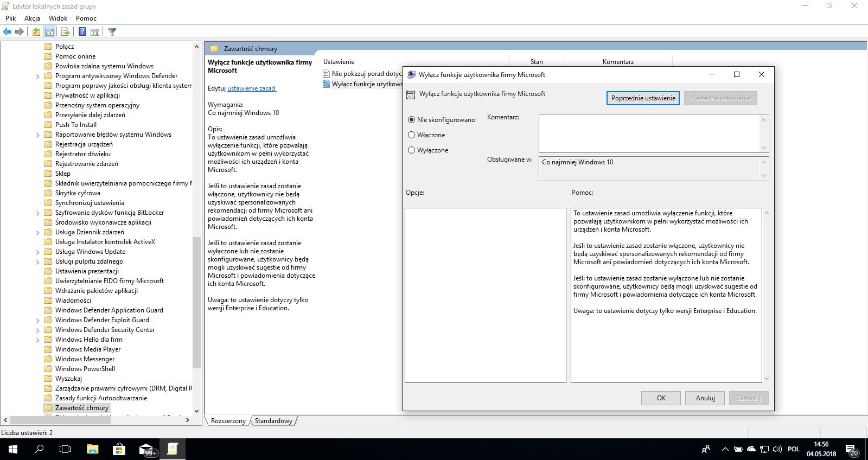Click the 'Poprzednie ustawienie' button
This screenshot has height=460, width=868.
[x=643, y=98]
